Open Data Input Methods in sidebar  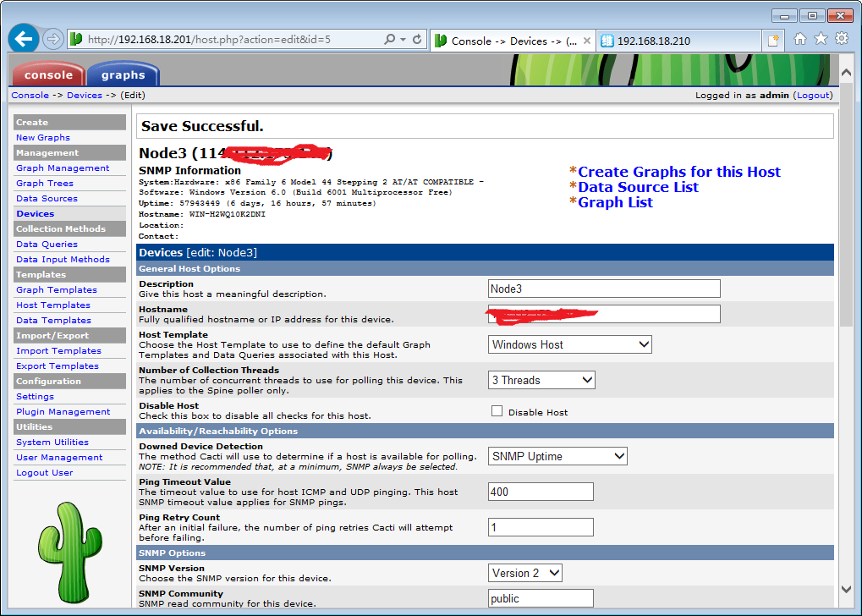(63, 259)
